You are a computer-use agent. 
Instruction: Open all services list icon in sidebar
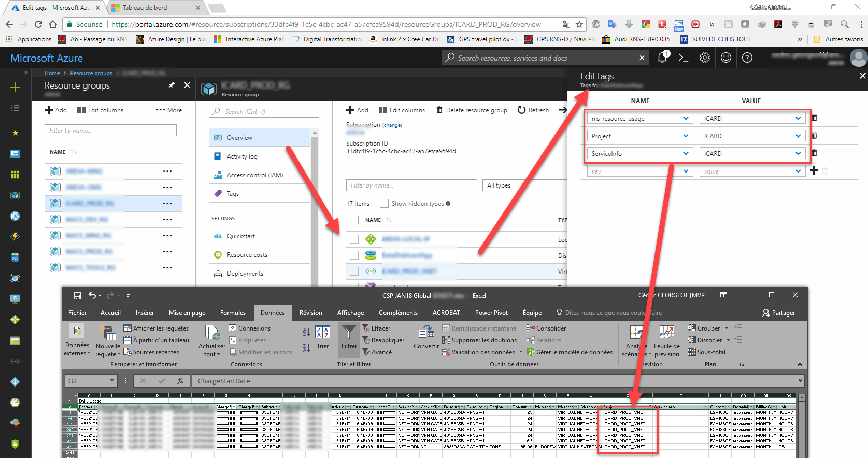click(15, 108)
